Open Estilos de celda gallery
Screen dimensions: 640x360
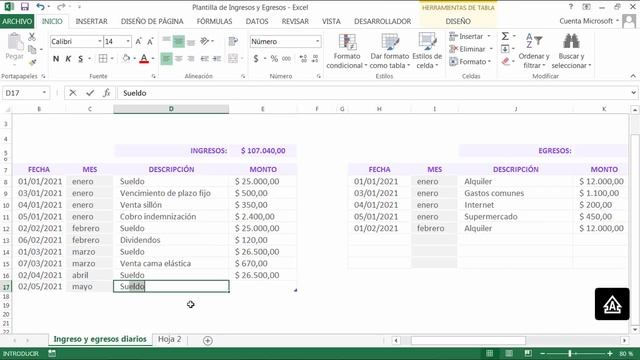[427, 51]
